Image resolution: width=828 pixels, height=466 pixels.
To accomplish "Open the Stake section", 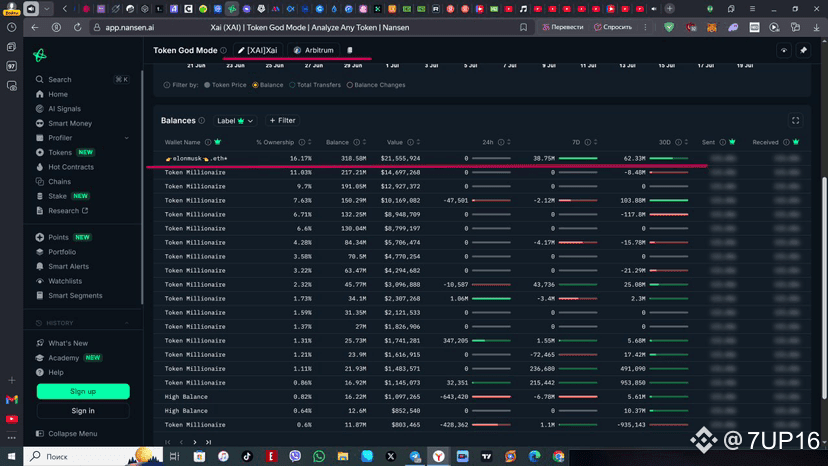I will pyautogui.click(x=57, y=196).
